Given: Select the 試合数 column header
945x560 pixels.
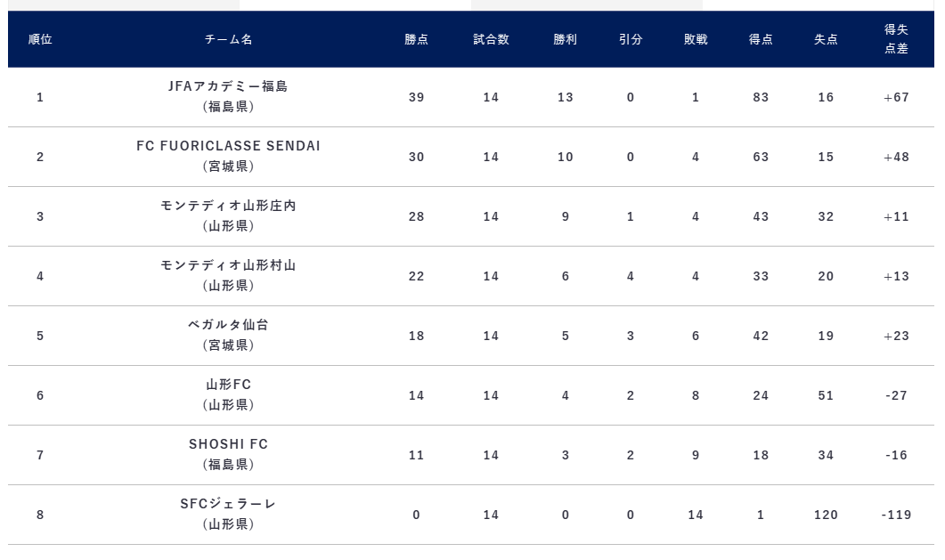Looking at the screenshot, I should point(491,39).
